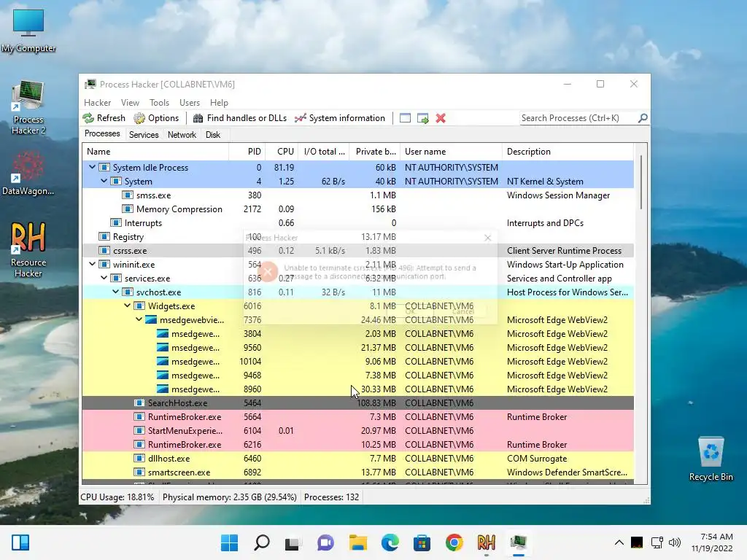The width and height of the screenshot is (747, 560).
Task: Collapse the Widgets.exe tree node
Action: click(127, 306)
